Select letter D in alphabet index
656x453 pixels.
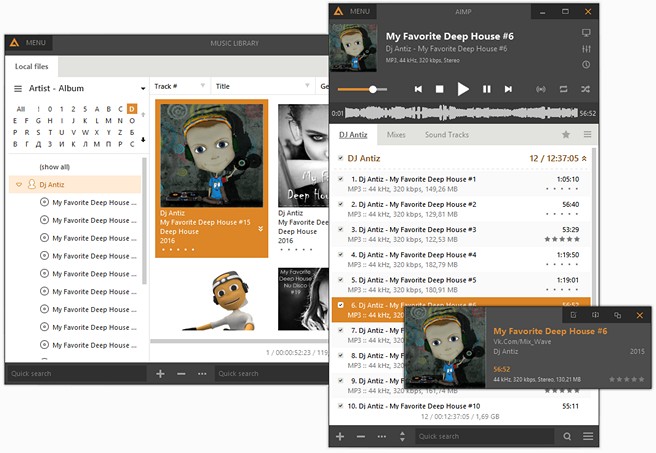tap(132, 109)
